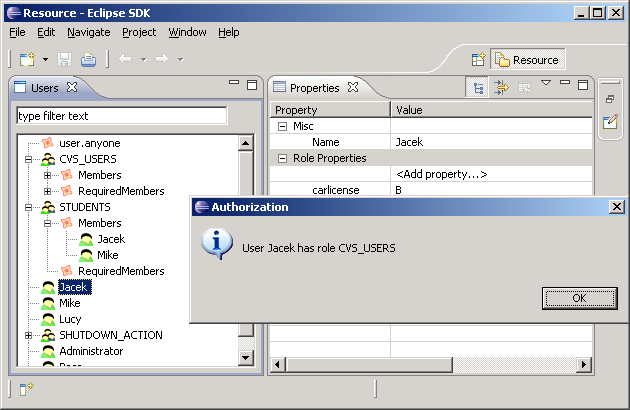
Task: Expand the SHUTDOWN_ACTION group node
Action: 28,335
